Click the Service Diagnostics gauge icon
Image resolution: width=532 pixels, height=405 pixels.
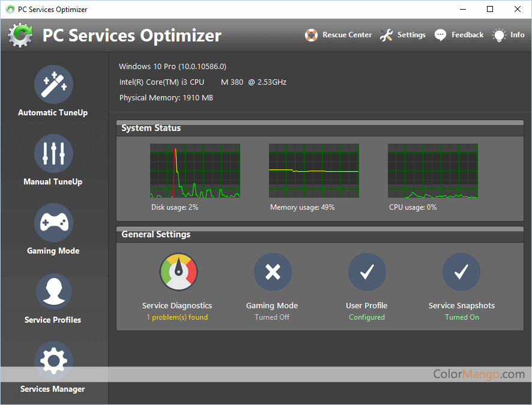click(x=178, y=272)
